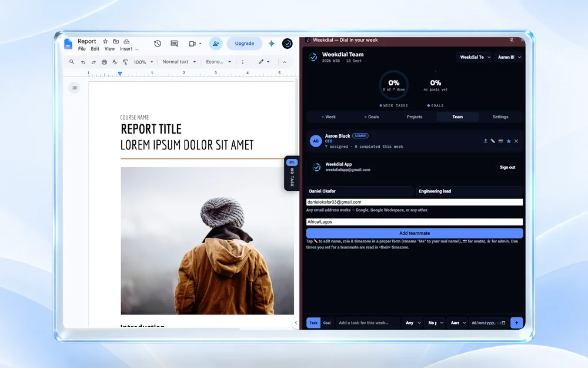Open Normal text style dropdown
588x368 pixels.
[179, 62]
